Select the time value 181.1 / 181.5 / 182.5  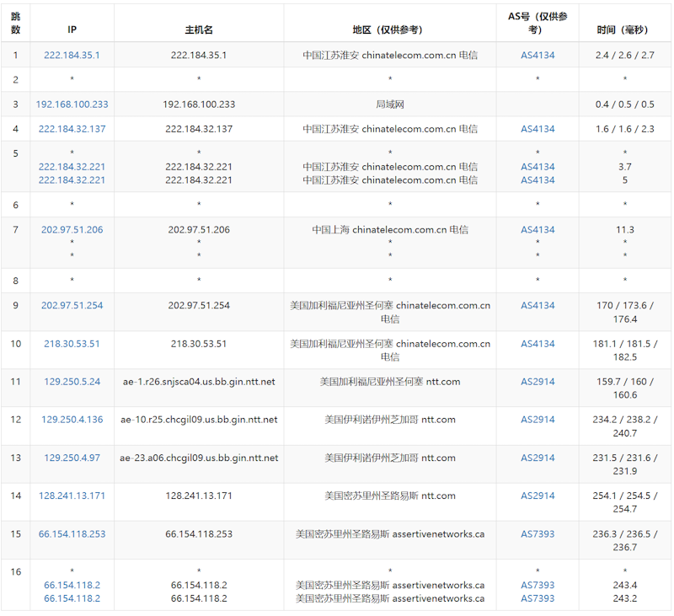point(625,351)
